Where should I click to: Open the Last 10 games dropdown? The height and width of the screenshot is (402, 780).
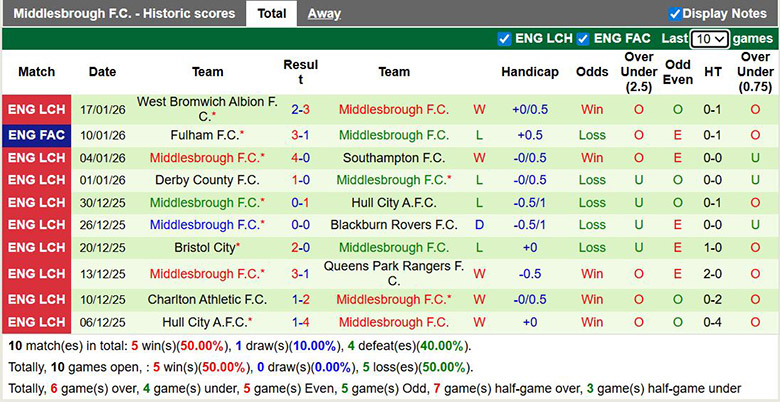pyautogui.click(x=709, y=39)
